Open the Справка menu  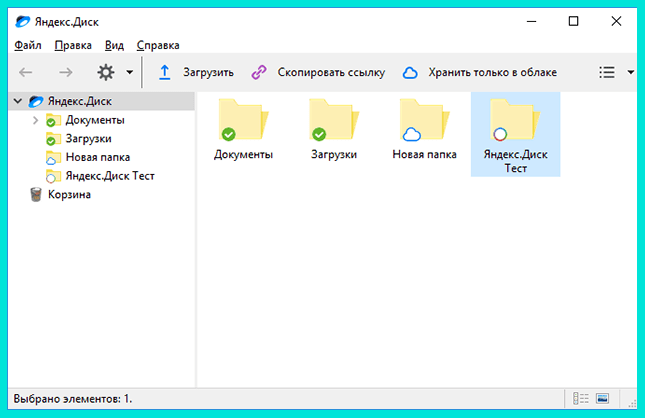pos(158,45)
